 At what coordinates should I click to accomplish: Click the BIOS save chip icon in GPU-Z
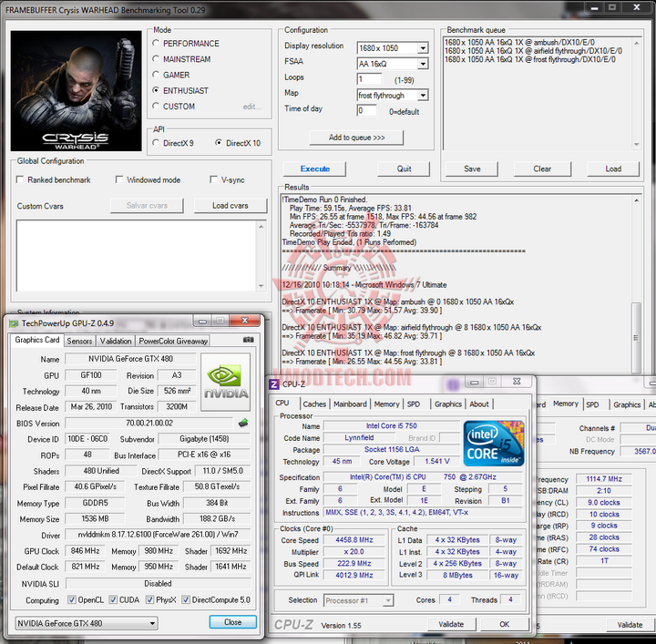coord(243,424)
